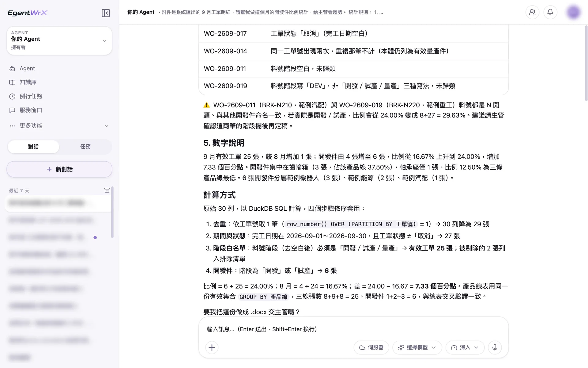The height and width of the screenshot is (368, 588).
Task: Open the user avatar menu
Action: (x=573, y=12)
